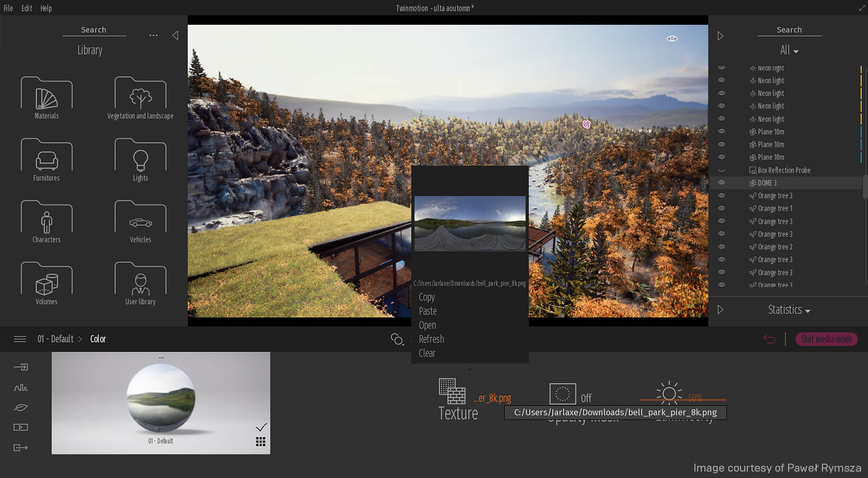The width and height of the screenshot is (868, 478).
Task: Open the Volumes library folder
Action: click(47, 284)
